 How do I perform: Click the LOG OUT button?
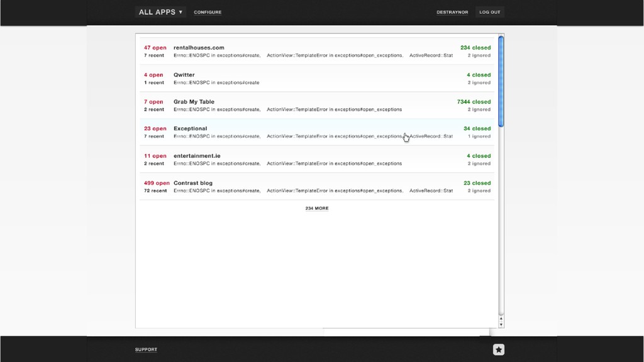pyautogui.click(x=489, y=12)
